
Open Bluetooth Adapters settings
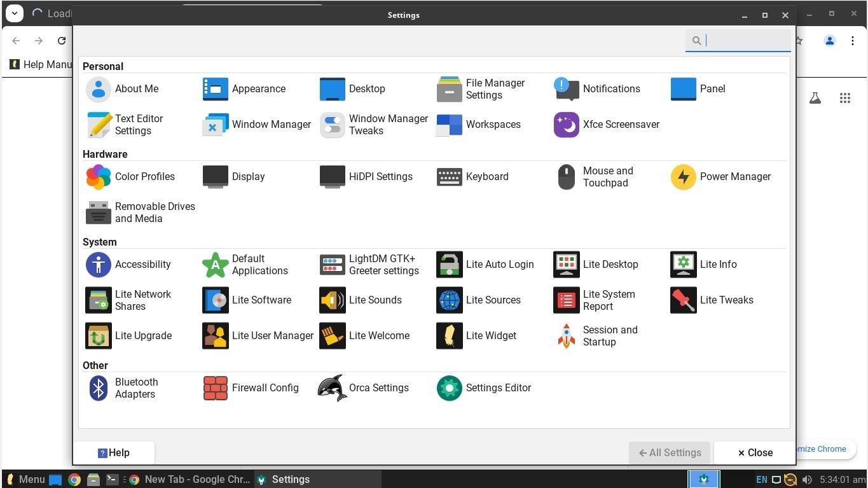click(x=123, y=388)
